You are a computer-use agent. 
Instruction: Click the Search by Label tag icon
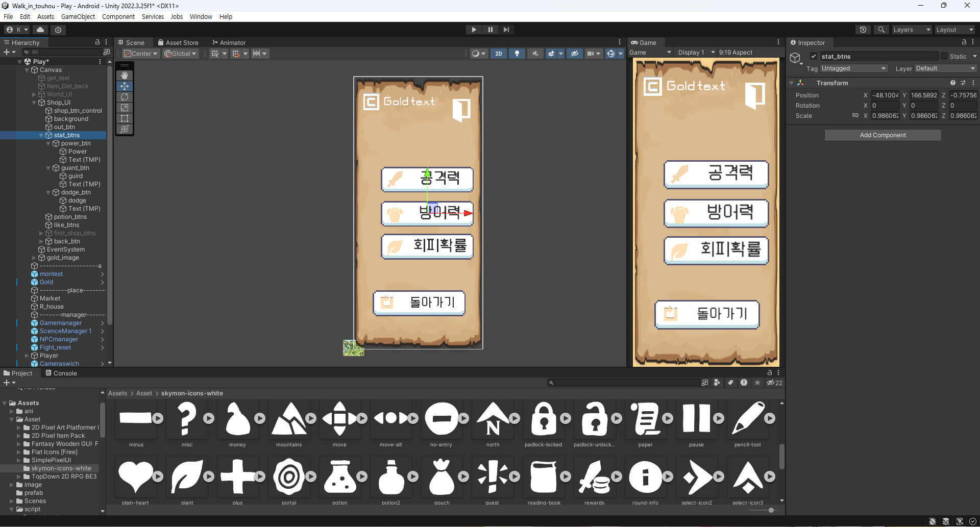730,383
